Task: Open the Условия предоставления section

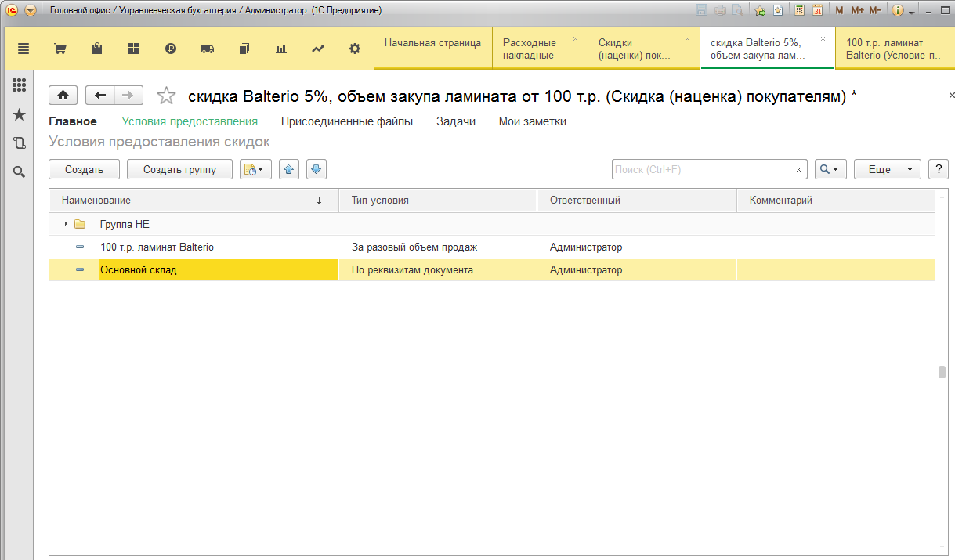Action: [190, 121]
